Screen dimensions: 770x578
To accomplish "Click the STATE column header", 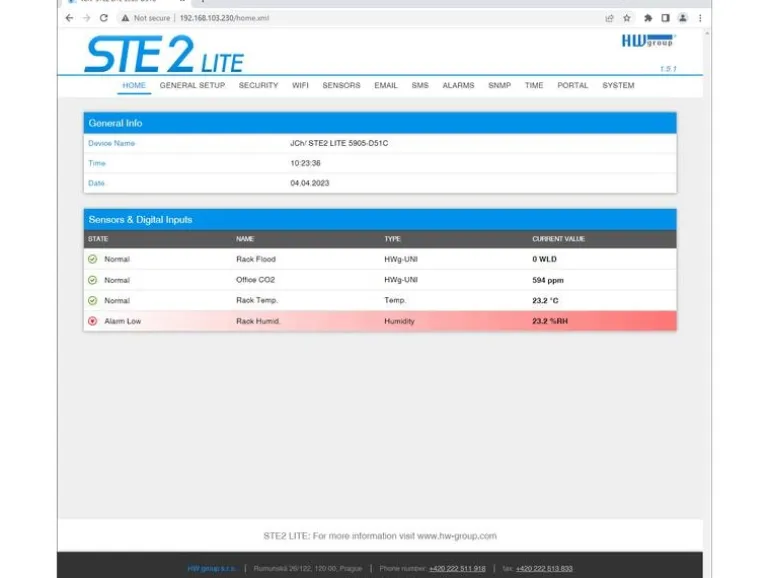I will click(98, 239).
